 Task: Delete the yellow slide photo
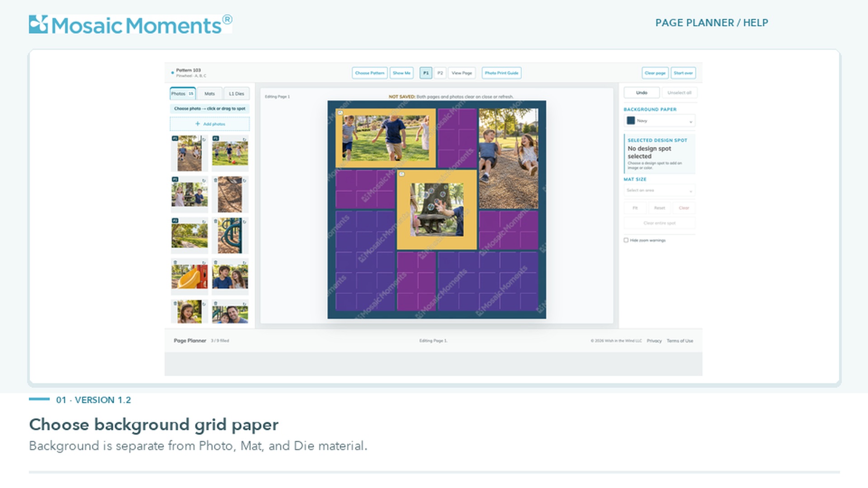[175, 262]
